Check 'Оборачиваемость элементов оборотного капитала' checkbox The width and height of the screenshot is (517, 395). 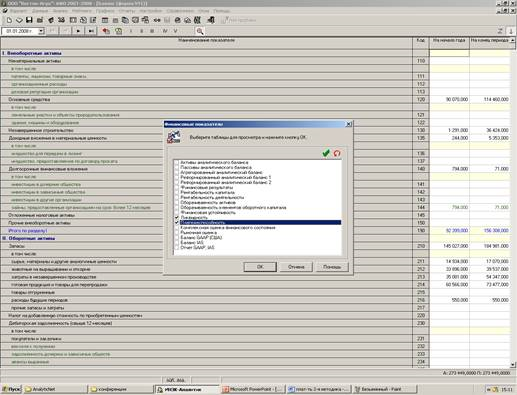(177, 208)
